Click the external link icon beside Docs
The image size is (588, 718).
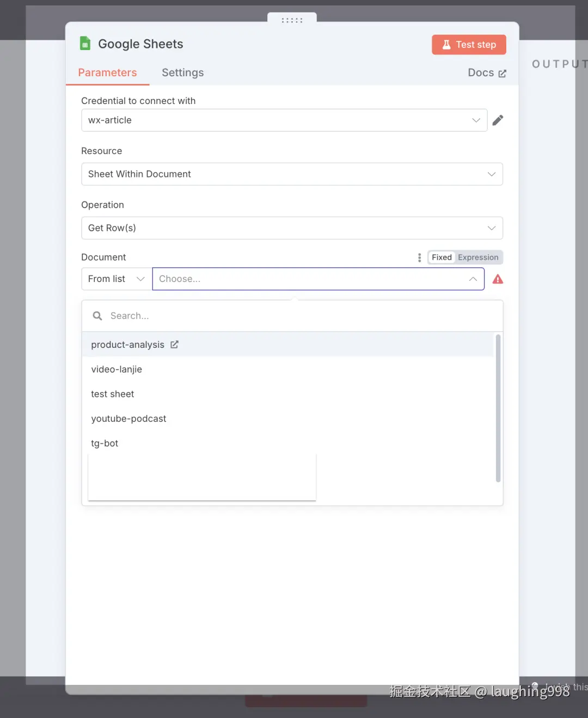click(x=502, y=73)
